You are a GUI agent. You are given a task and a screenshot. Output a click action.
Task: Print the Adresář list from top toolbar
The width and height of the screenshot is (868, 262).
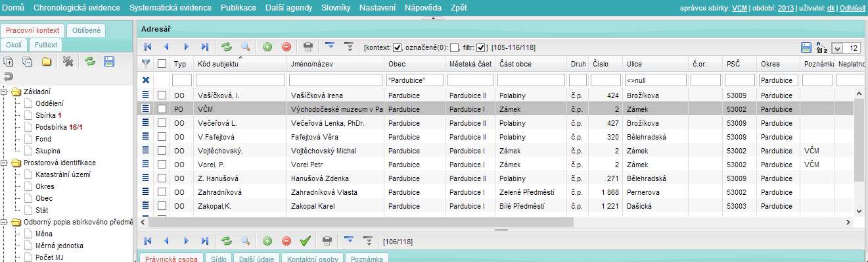tap(308, 47)
